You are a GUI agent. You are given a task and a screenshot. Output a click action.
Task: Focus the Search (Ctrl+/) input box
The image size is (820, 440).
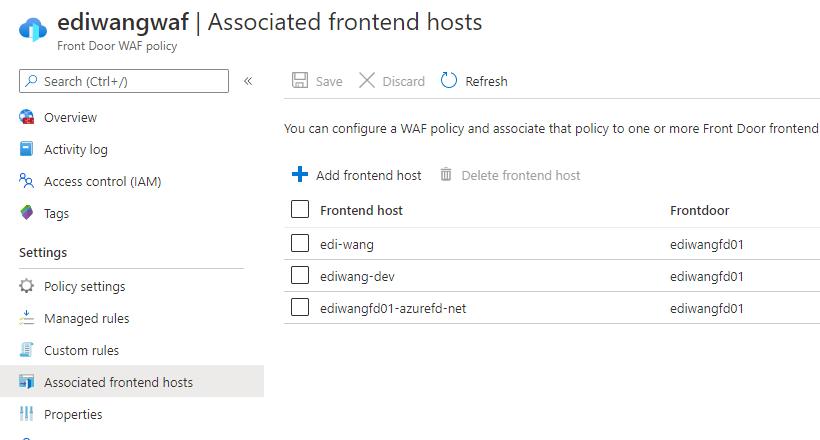[124, 81]
